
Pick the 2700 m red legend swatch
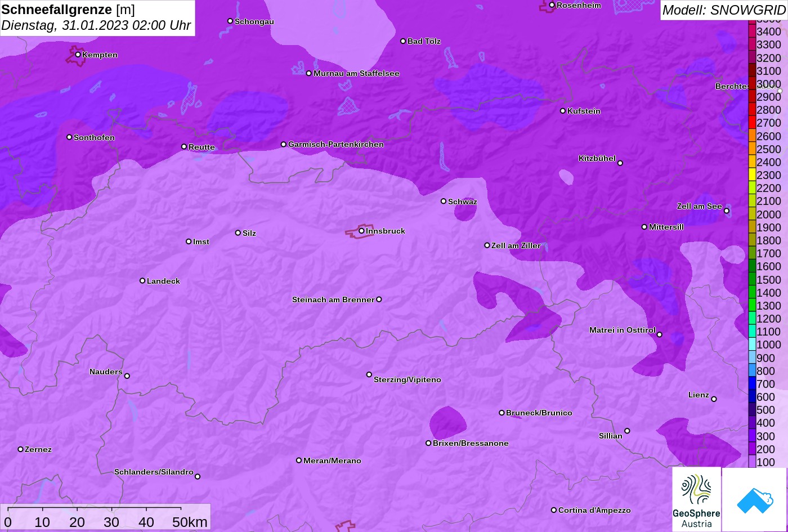(752, 123)
